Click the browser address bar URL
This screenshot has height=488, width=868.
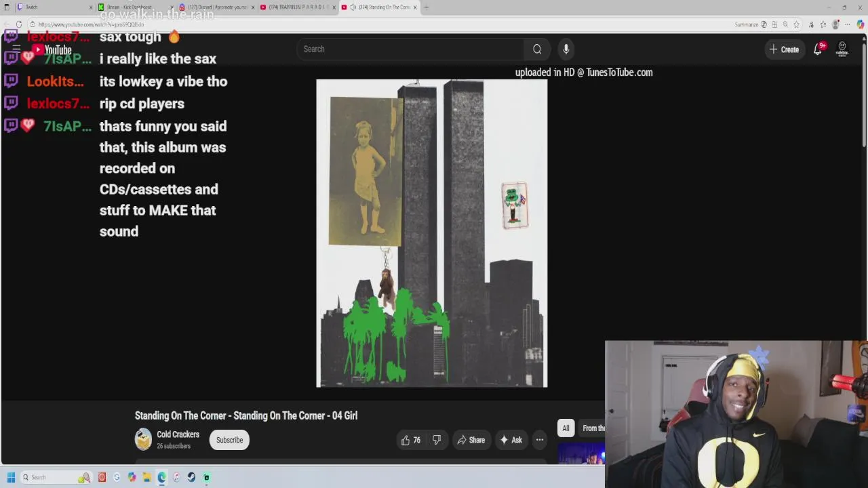click(91, 24)
